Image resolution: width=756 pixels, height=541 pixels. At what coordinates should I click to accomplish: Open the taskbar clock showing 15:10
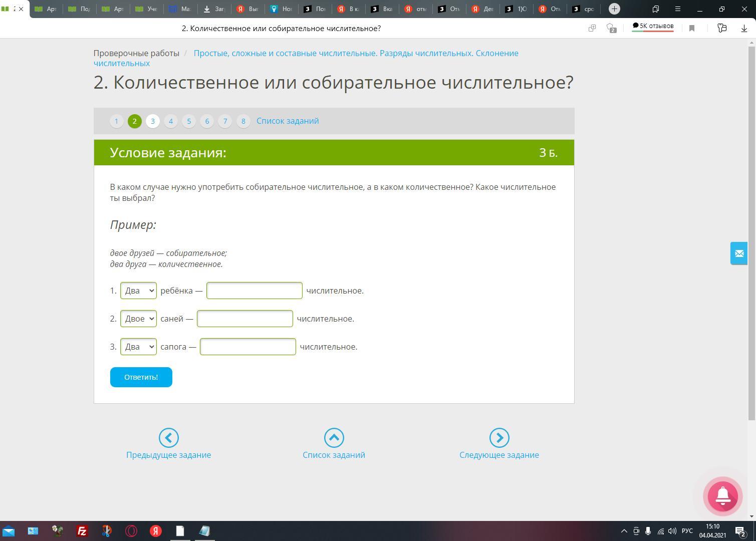coord(713,531)
